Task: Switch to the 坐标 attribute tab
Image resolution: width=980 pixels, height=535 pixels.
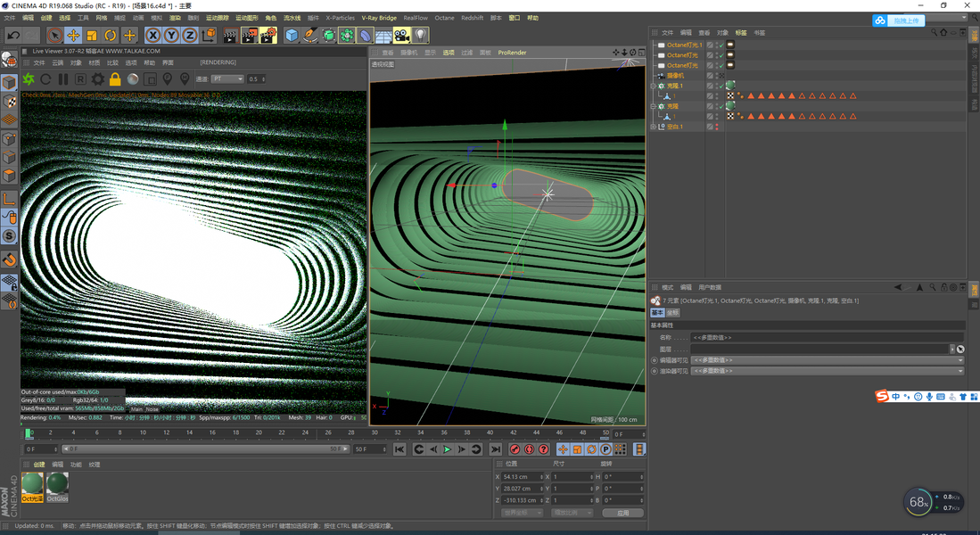Action: point(672,312)
